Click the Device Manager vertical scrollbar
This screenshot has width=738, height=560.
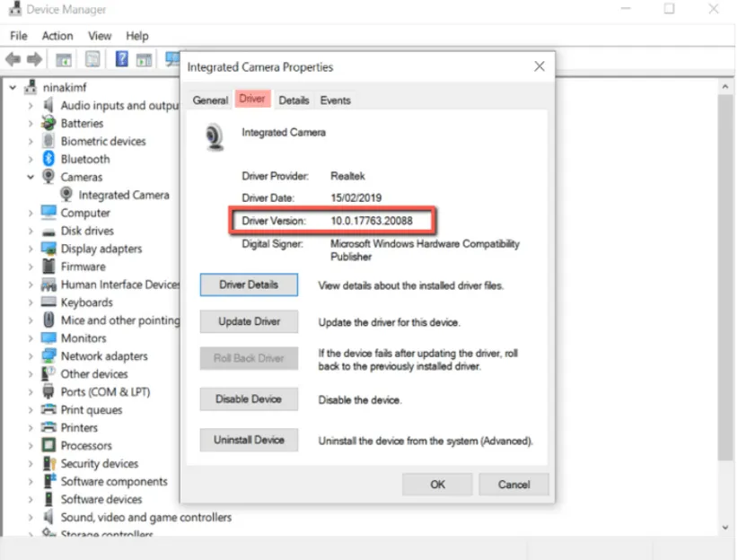(x=726, y=305)
